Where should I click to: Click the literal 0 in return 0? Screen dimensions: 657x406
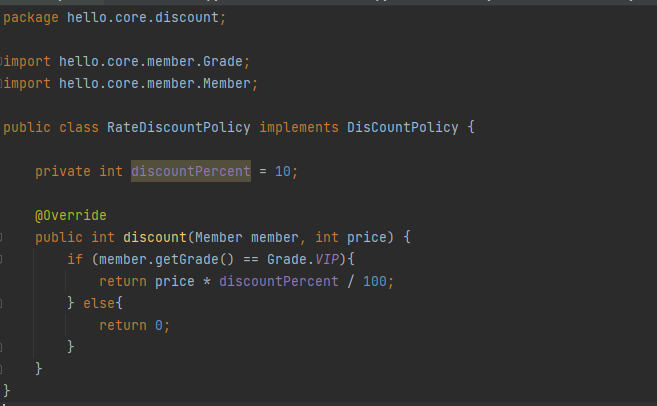(x=159, y=326)
